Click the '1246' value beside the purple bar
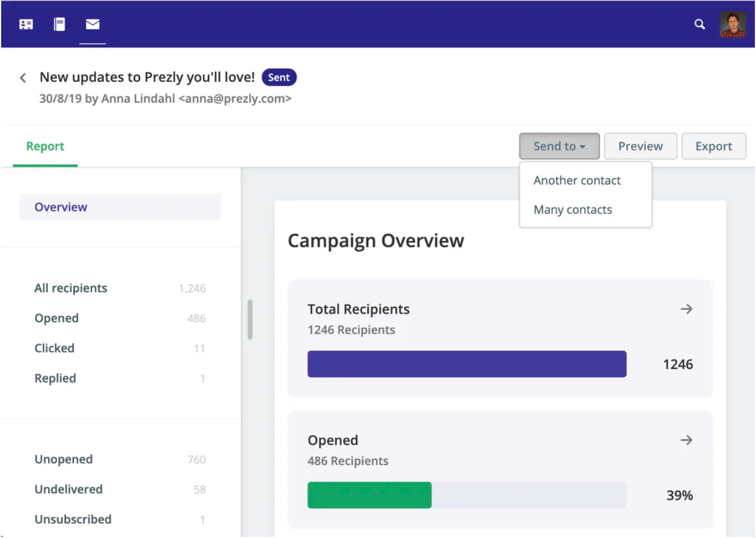Image resolution: width=756 pixels, height=538 pixels. click(678, 364)
